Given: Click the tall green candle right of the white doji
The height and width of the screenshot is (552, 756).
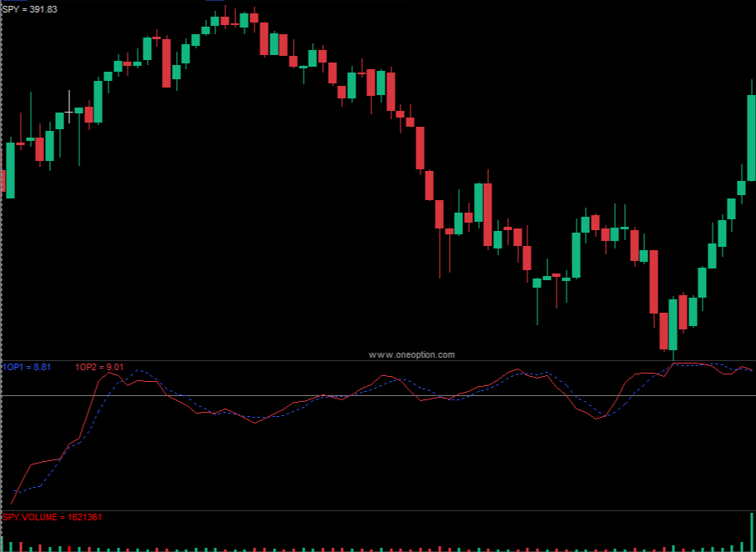Looking at the screenshot, I should (x=98, y=102).
